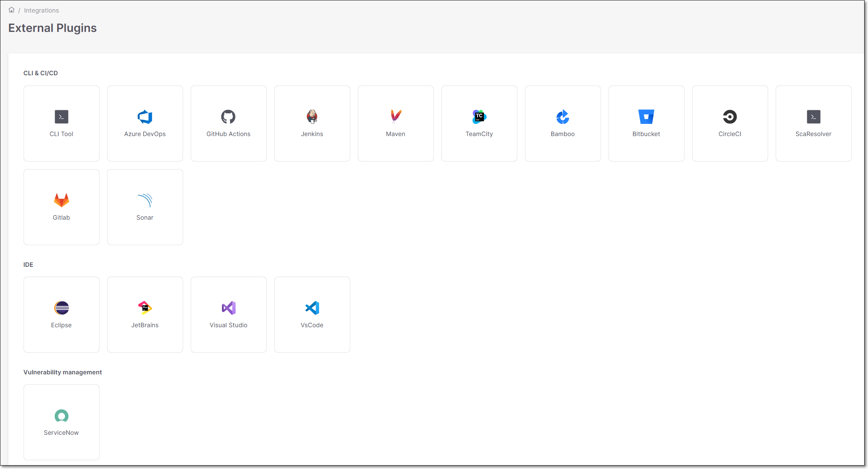Screen dimensions: 868x469
Task: Open the Bitbucket bucket icon
Action: 646,117
